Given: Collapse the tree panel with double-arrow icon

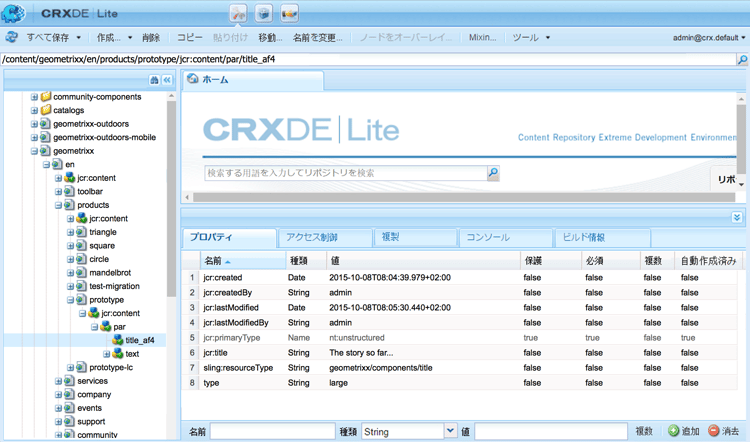Looking at the screenshot, I should (x=166, y=80).
